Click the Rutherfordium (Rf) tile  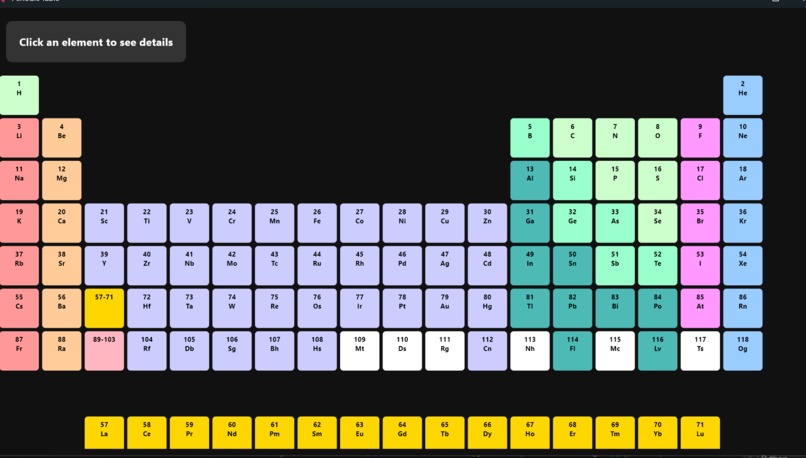pyautogui.click(x=147, y=351)
